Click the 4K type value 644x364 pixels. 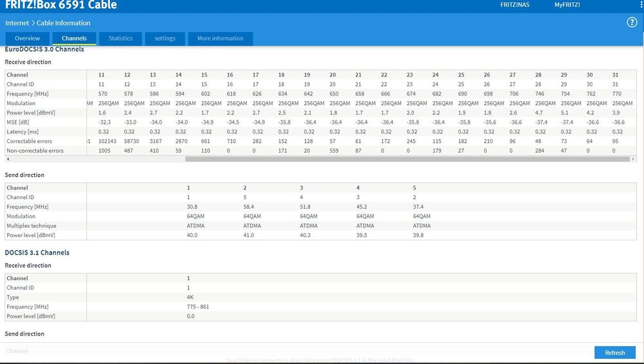pyautogui.click(x=190, y=297)
